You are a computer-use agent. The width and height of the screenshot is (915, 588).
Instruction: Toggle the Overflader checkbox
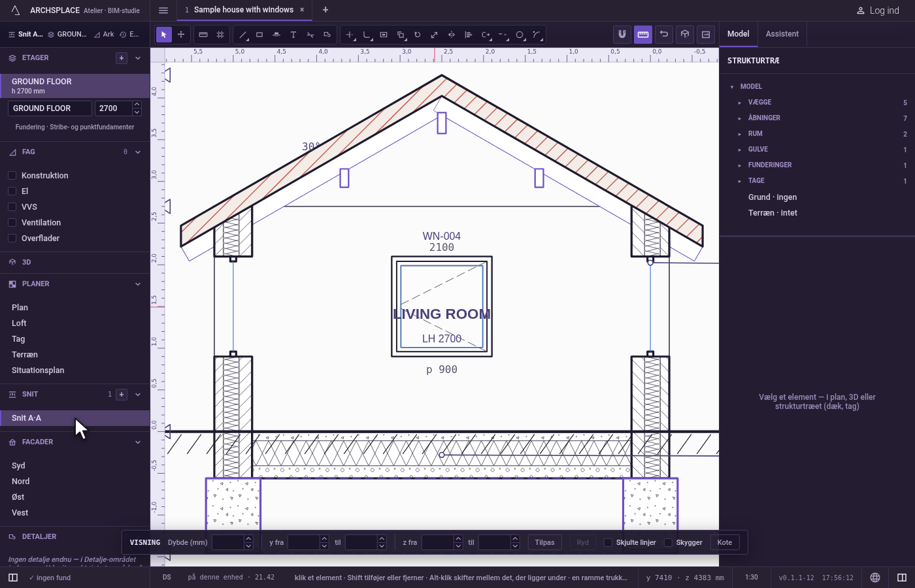click(12, 238)
